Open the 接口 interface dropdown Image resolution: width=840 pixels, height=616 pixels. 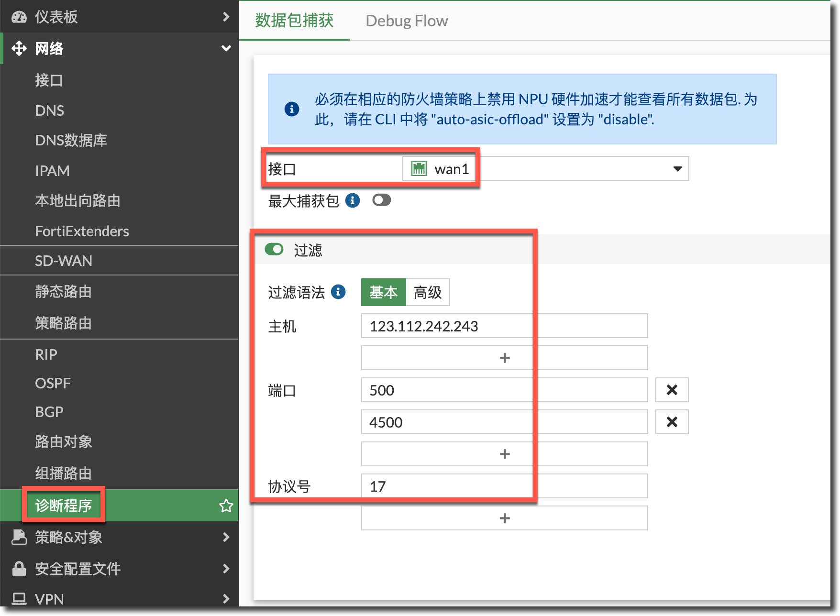coord(677,169)
